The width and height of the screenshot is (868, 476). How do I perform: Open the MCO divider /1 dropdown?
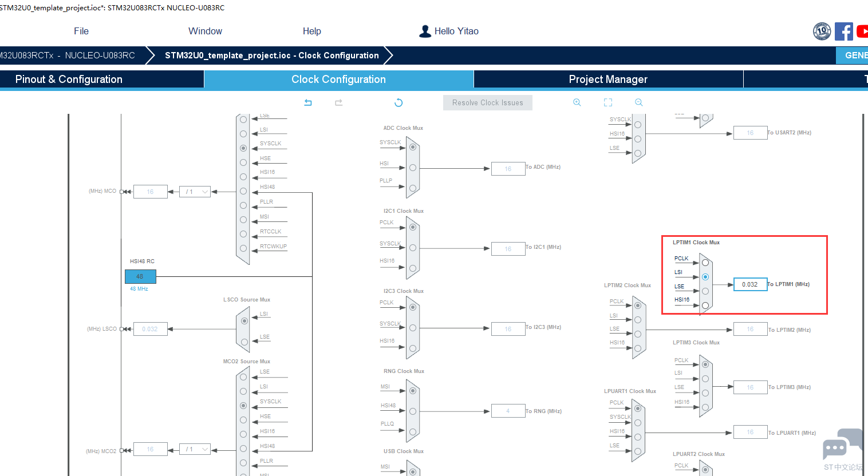tap(195, 192)
